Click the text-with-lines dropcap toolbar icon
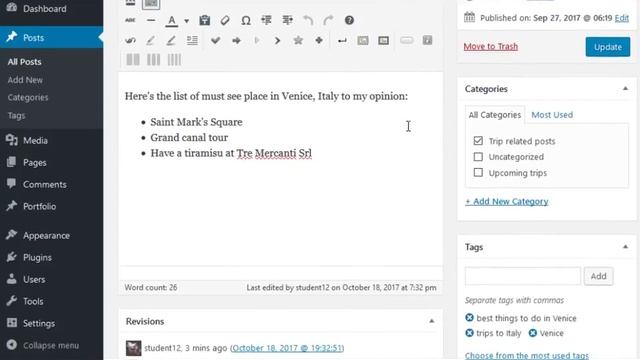Screen dimensions: 640x360 point(192,40)
